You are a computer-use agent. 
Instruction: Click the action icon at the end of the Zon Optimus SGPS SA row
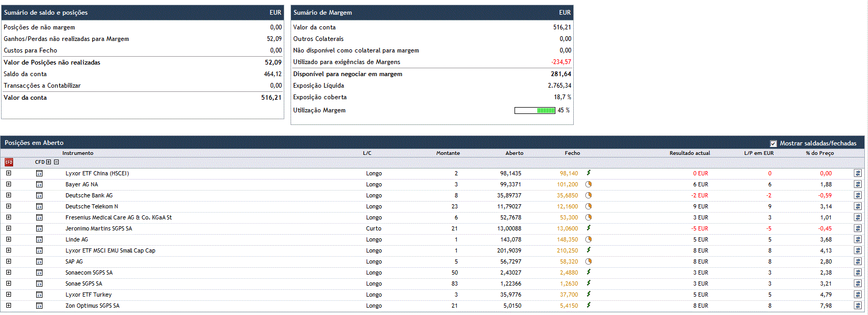pos(858,306)
